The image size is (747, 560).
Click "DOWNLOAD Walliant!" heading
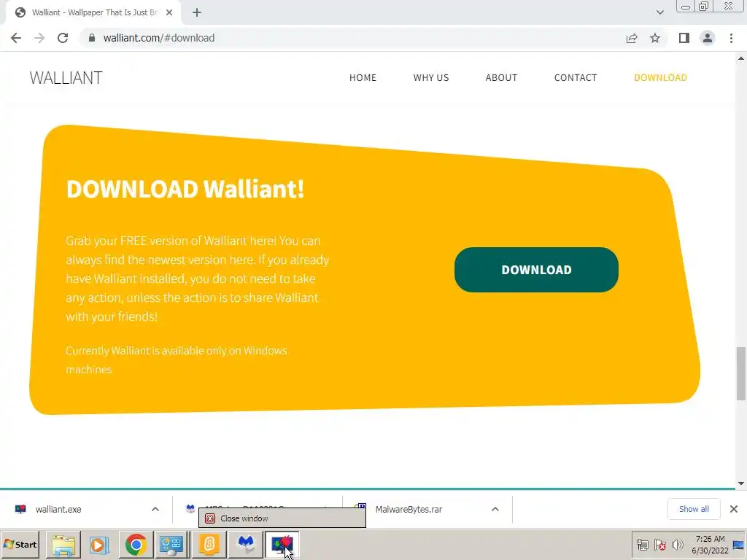(x=185, y=189)
